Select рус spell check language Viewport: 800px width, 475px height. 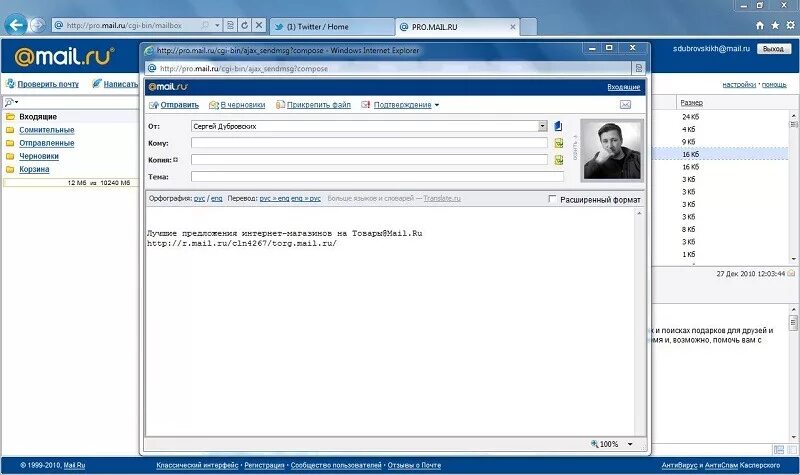(199, 198)
